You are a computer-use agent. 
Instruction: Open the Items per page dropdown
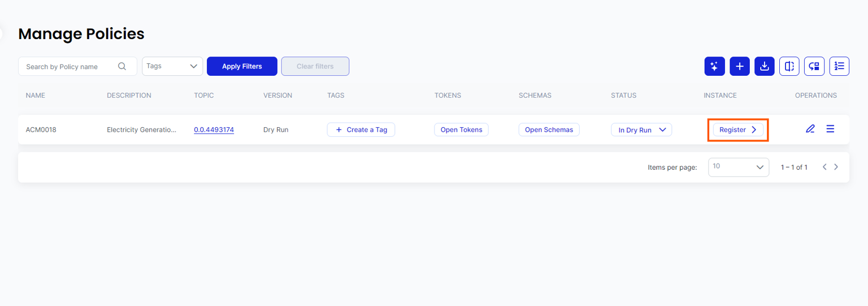(x=738, y=167)
